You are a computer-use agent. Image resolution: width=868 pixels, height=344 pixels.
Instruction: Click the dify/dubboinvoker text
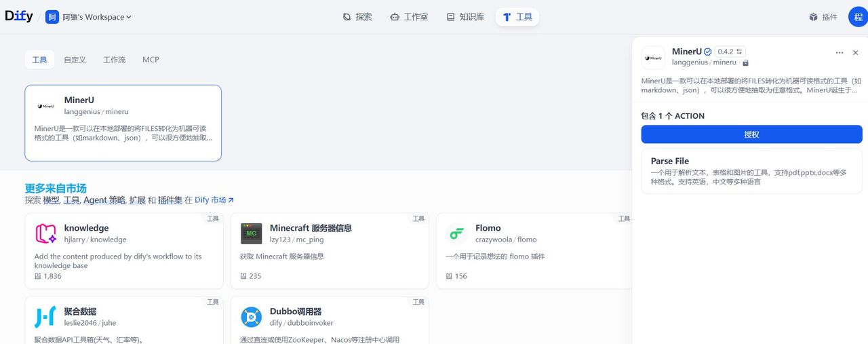click(302, 323)
